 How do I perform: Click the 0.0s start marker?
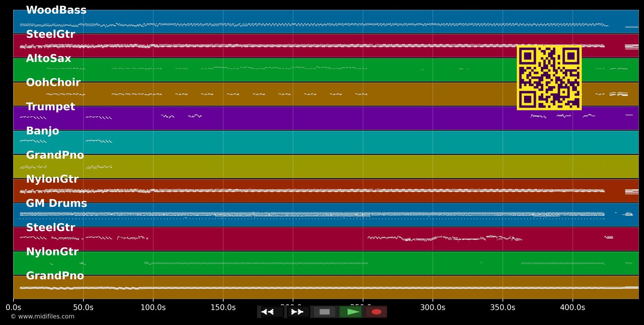pyautogui.click(x=13, y=307)
